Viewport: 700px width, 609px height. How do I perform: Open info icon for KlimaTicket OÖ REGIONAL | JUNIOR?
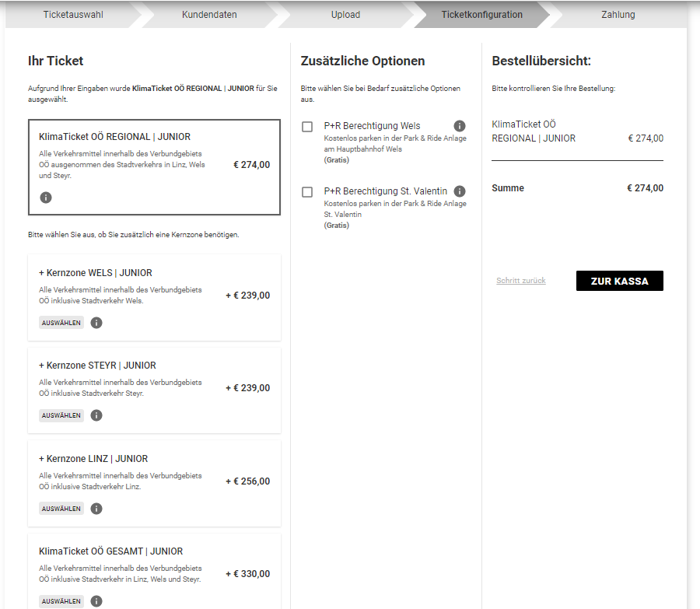[x=46, y=198]
